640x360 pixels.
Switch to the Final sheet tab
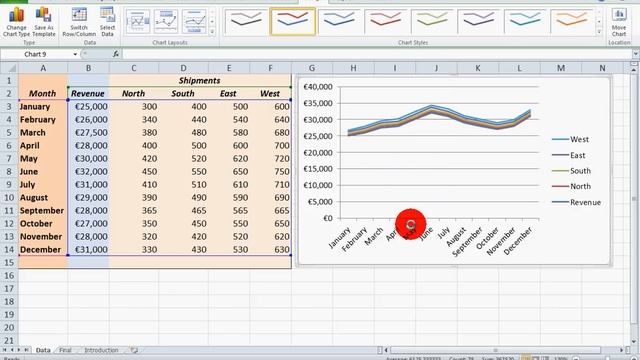click(x=65, y=350)
